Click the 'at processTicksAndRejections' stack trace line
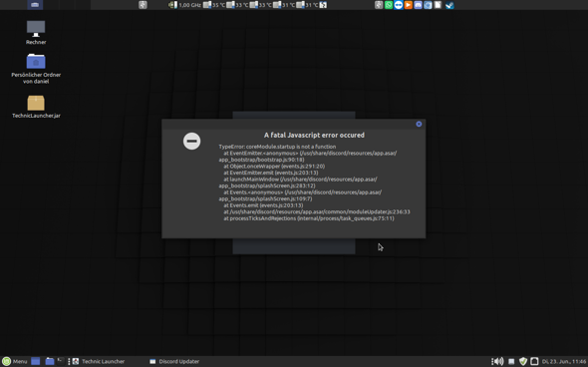This screenshot has height=367, width=588. tap(309, 218)
